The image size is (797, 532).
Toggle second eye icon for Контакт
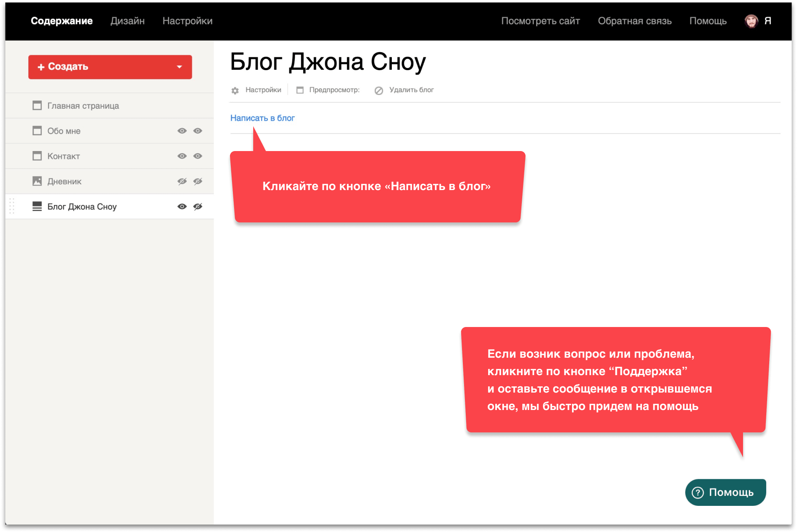pyautogui.click(x=198, y=156)
